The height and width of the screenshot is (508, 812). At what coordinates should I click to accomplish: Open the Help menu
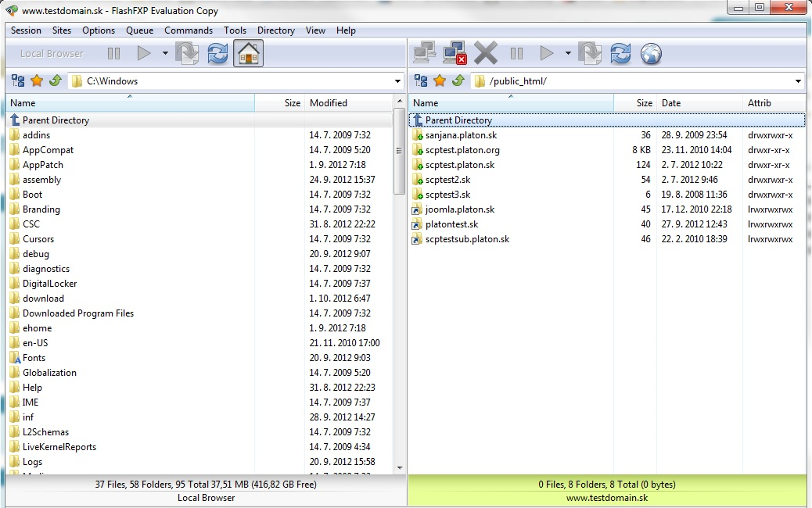[x=346, y=30]
